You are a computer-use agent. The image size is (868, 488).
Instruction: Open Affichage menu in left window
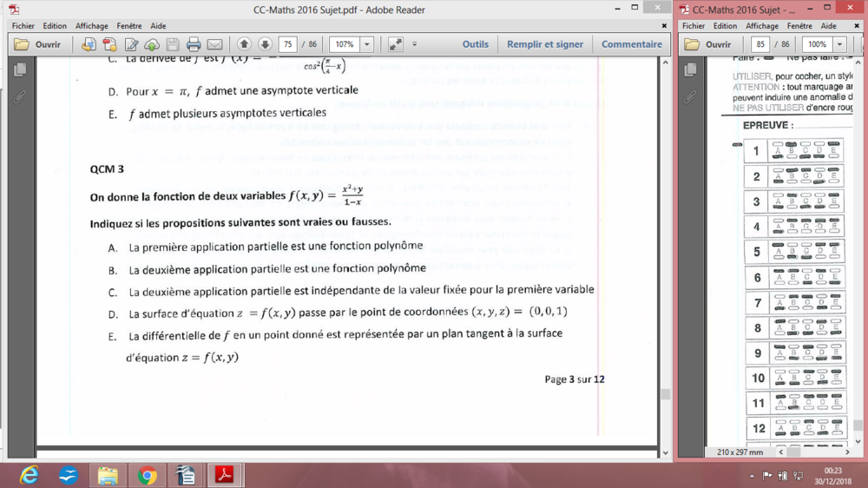pos(92,26)
